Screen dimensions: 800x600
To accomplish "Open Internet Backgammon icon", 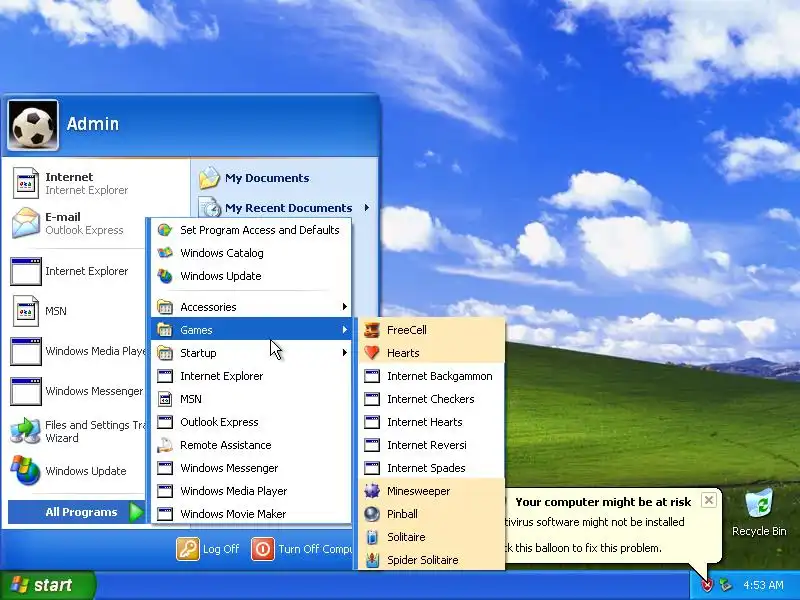I will [x=372, y=376].
